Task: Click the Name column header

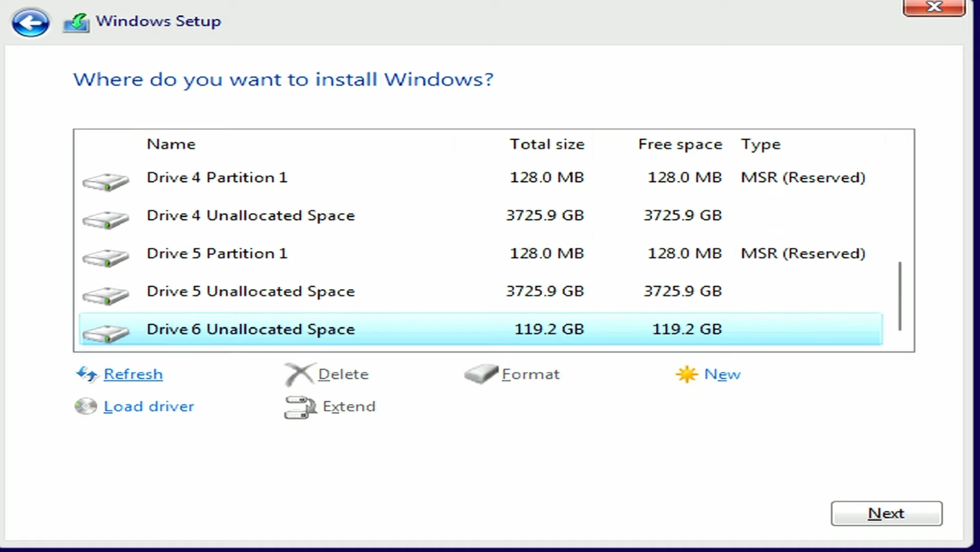Action: click(171, 143)
